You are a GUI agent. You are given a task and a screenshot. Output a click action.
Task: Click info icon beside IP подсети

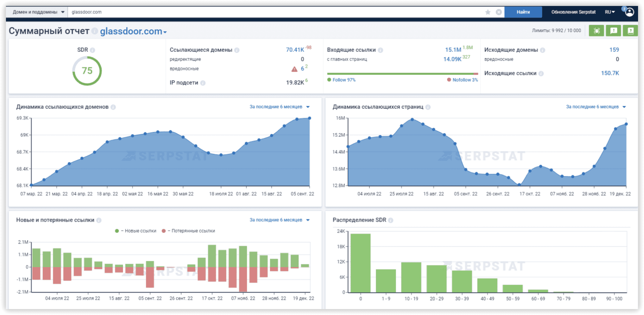(x=203, y=83)
